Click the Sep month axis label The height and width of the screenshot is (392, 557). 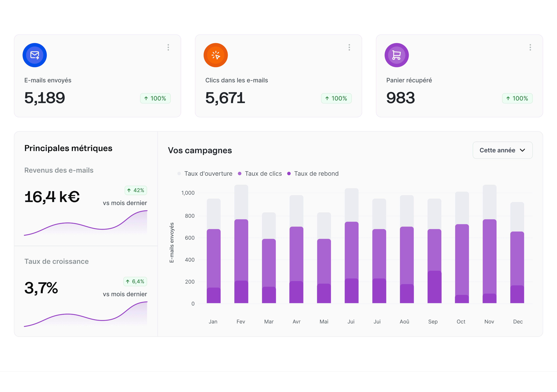click(433, 322)
